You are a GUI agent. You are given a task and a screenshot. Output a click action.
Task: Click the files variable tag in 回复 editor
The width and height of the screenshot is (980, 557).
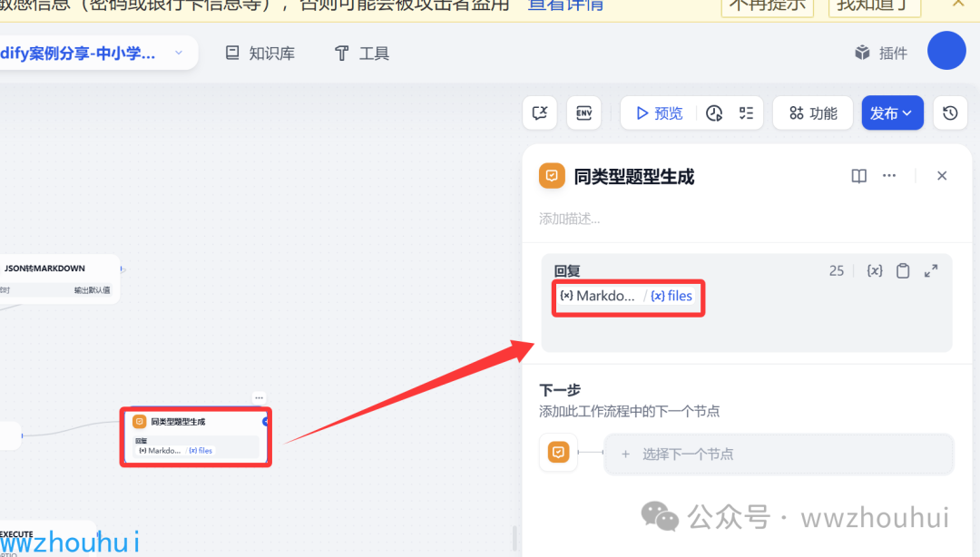pyautogui.click(x=671, y=296)
